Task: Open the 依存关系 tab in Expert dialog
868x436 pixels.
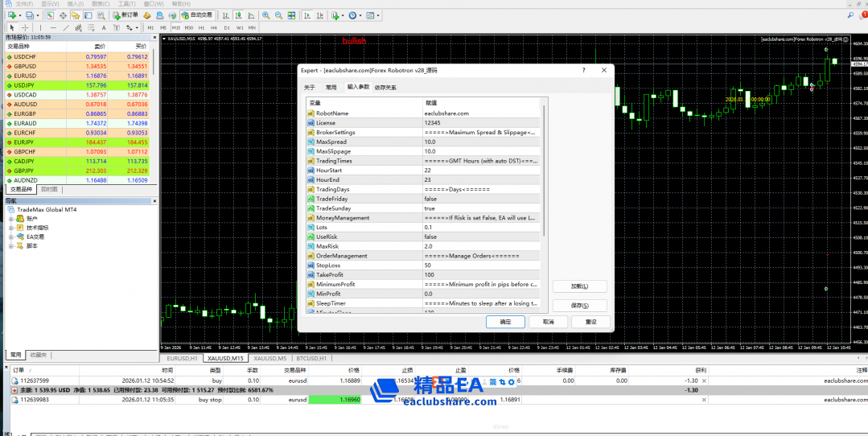Action: 383,87
